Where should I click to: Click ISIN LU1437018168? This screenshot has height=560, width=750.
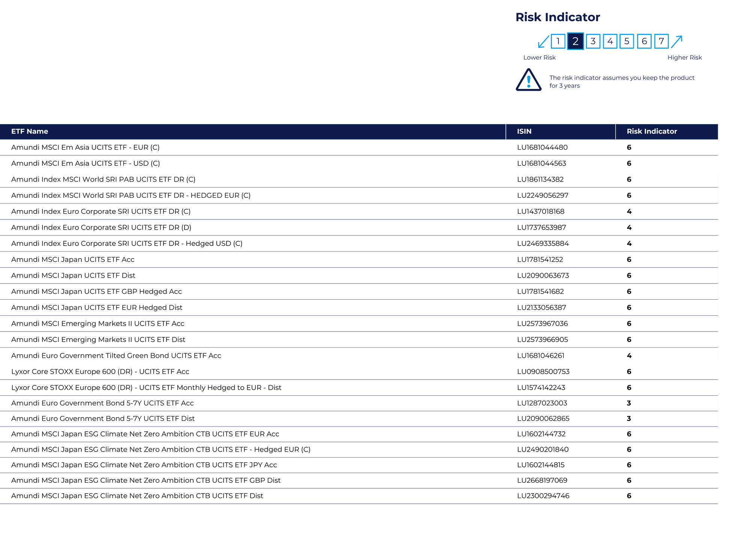tap(541, 212)
